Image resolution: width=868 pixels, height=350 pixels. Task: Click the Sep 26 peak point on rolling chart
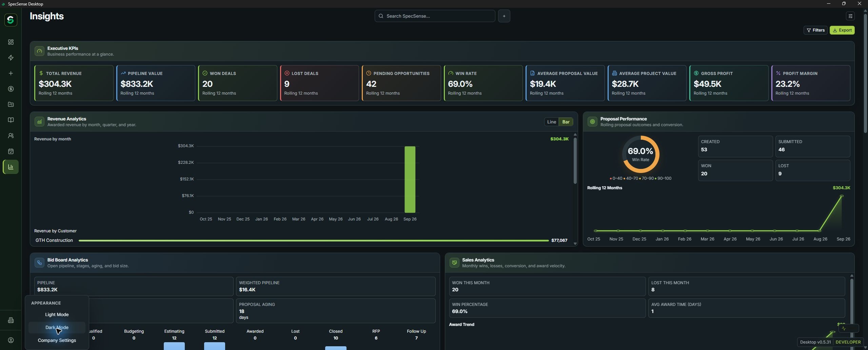click(842, 196)
